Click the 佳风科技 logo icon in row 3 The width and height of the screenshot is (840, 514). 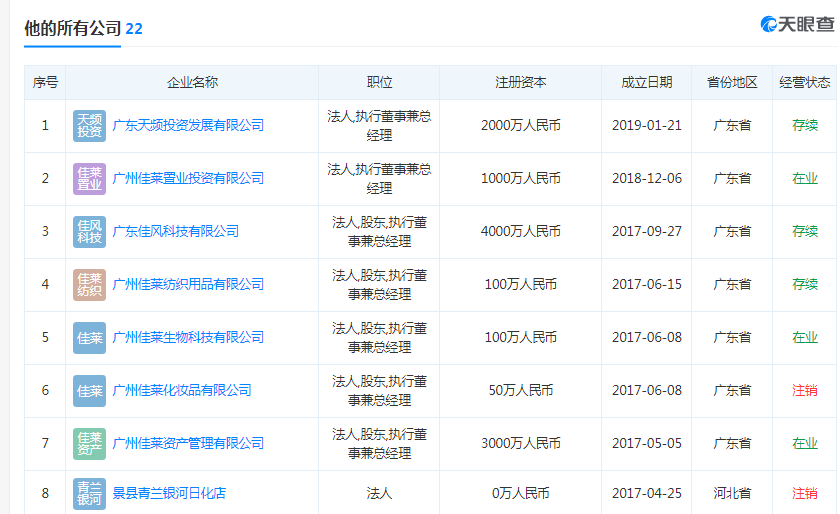click(x=89, y=232)
